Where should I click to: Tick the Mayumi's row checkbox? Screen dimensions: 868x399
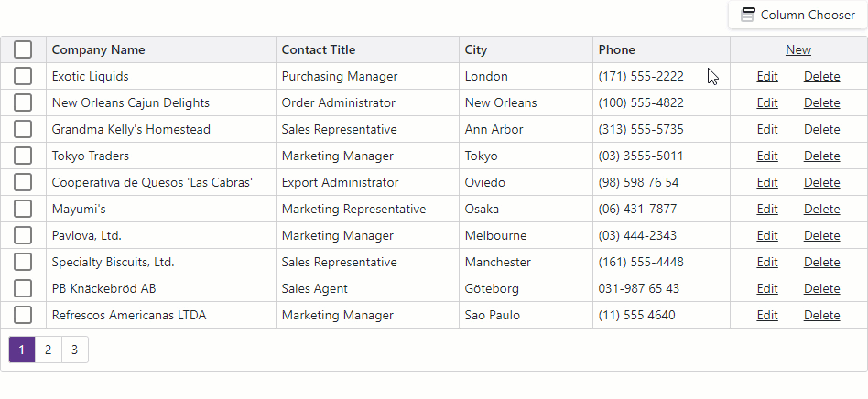[23, 209]
